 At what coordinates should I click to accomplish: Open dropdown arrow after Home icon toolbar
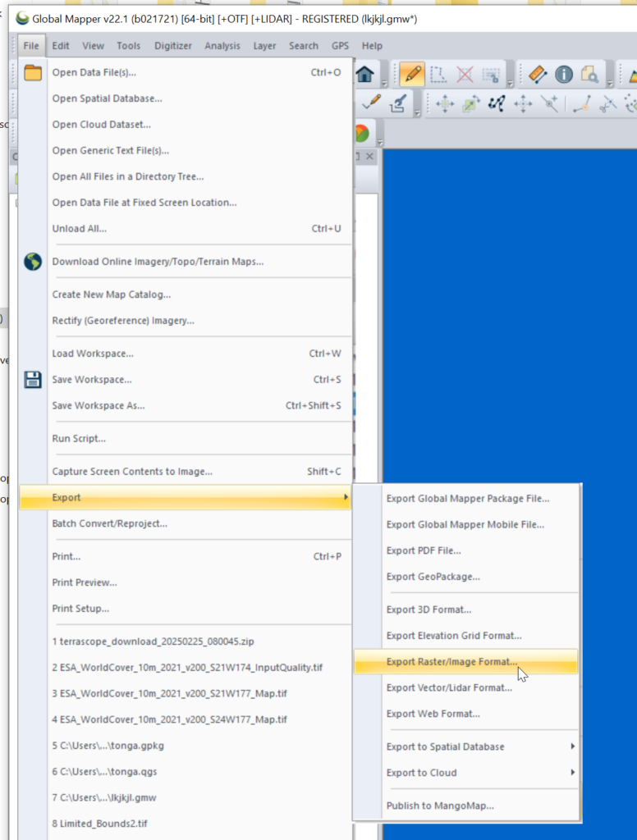(x=384, y=84)
